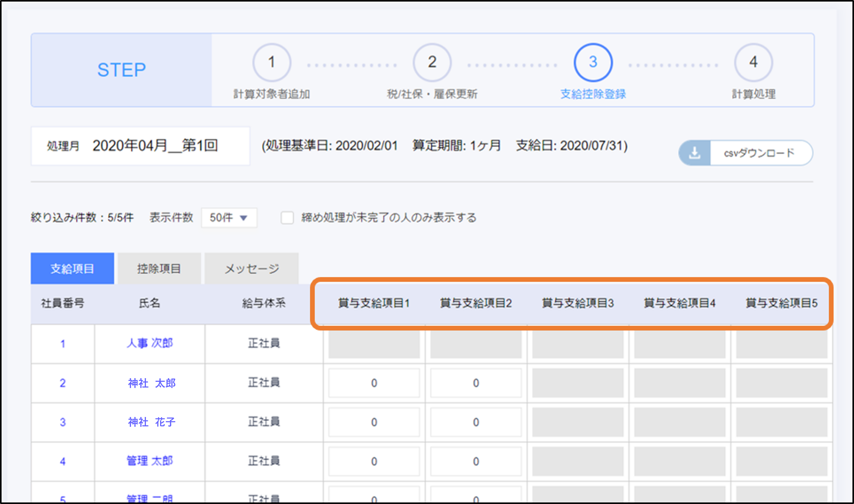Click the 賞与支給項目3 column header
The width and height of the screenshot is (854, 504).
click(578, 303)
